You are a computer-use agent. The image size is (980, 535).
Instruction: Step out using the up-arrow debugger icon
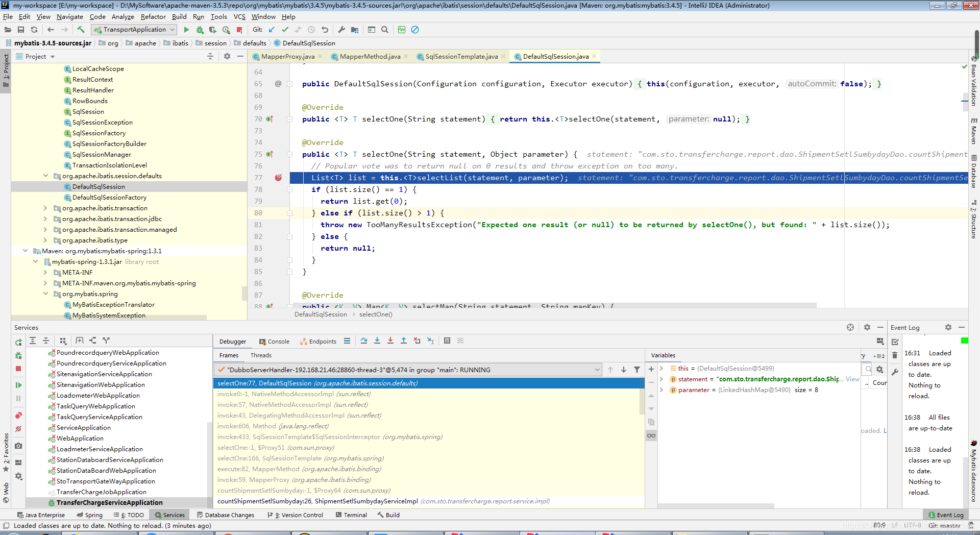click(403, 341)
